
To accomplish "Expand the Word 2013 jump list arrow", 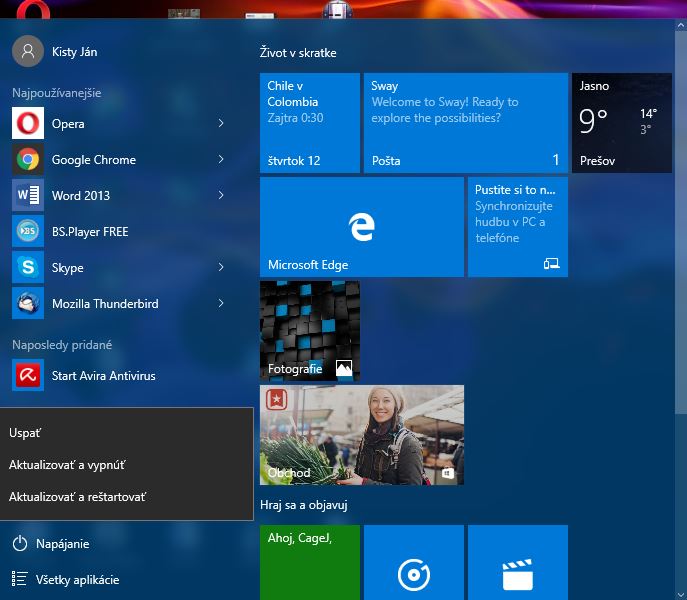I will 221,195.
